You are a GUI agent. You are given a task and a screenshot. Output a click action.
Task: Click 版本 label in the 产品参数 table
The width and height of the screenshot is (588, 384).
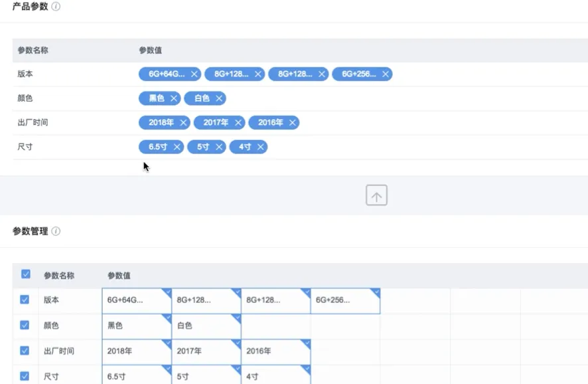pos(25,74)
